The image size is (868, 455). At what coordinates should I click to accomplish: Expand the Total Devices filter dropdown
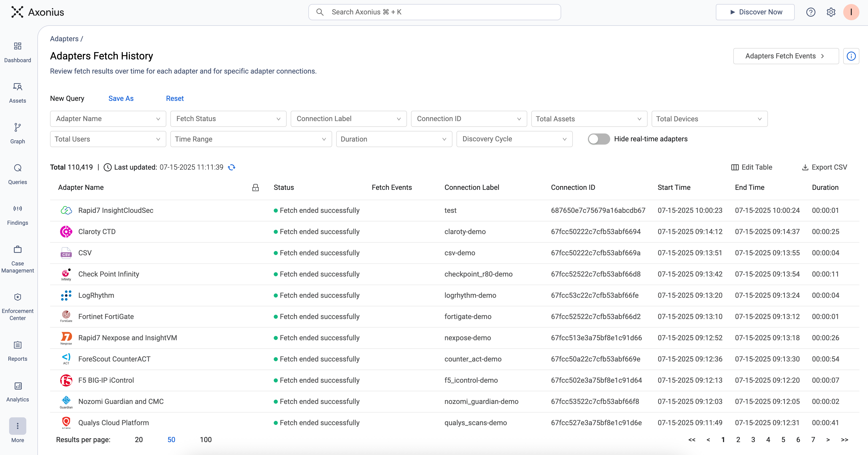(x=709, y=119)
